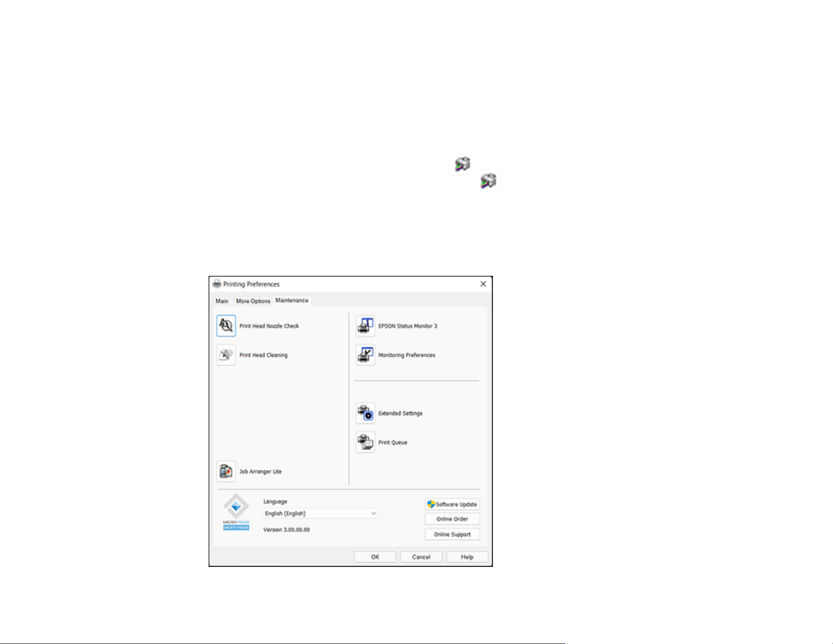Switch to the Main tab
The width and height of the screenshot is (833, 644).
pos(222,301)
